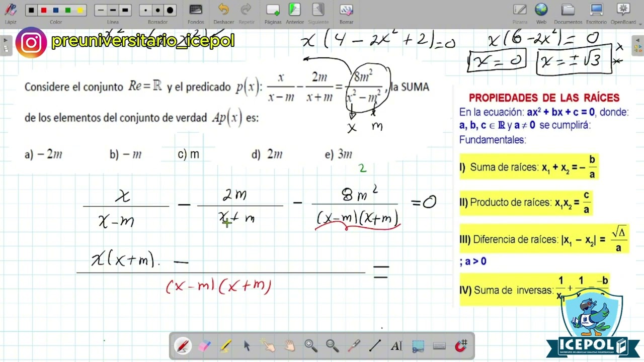Click the 'Suma de raíces' formula box
The height and width of the screenshot is (362, 644).
tap(528, 167)
